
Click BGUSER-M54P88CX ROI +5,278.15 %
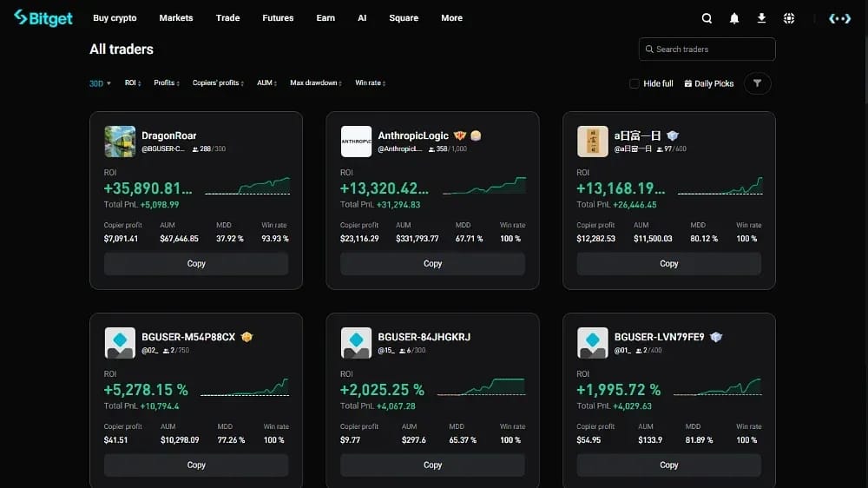point(146,390)
